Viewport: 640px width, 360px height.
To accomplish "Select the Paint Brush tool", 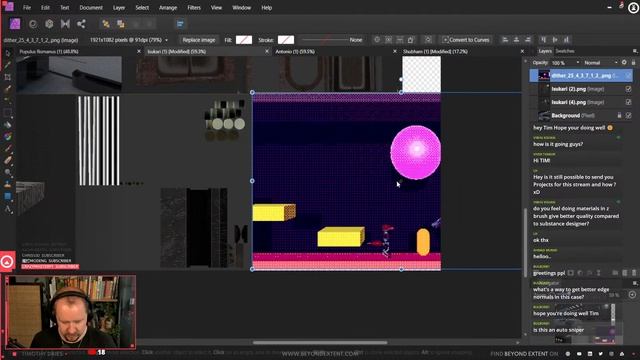I will (8, 148).
